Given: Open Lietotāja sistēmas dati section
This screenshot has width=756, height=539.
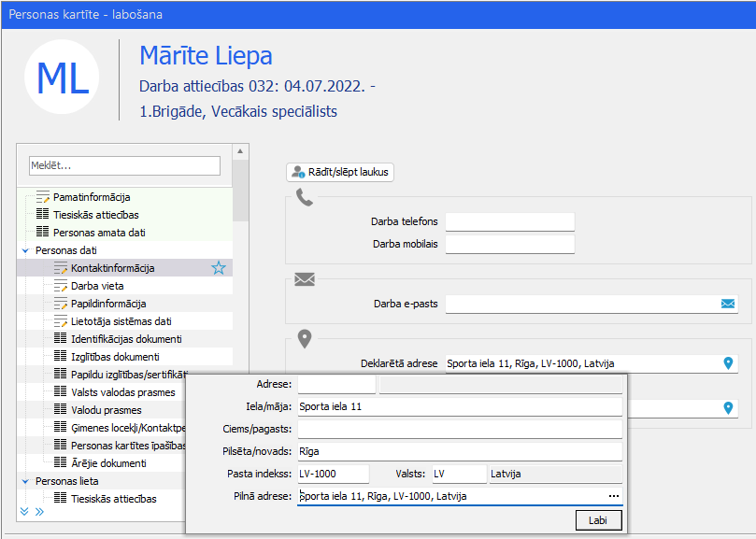Looking at the screenshot, I should (121, 321).
